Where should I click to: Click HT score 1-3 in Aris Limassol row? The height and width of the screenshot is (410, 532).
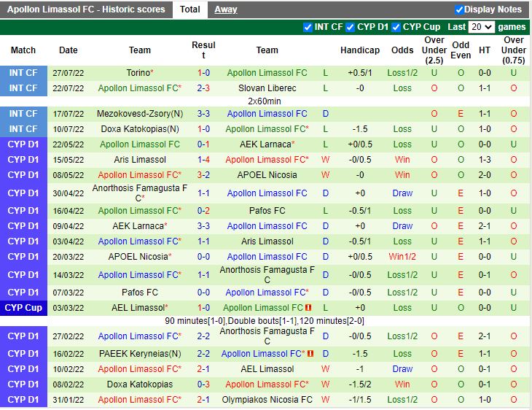485,160
